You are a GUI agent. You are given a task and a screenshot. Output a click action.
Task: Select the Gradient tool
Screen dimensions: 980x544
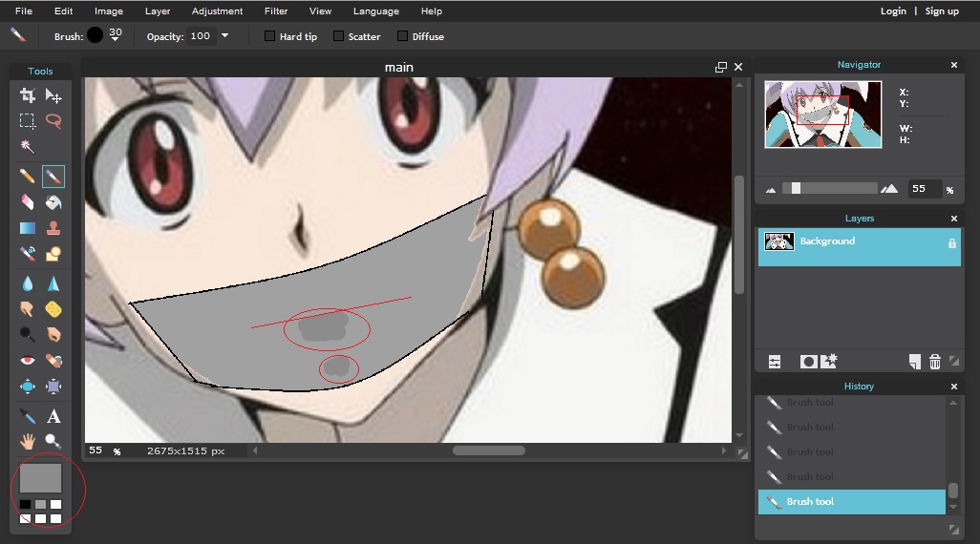(x=27, y=228)
